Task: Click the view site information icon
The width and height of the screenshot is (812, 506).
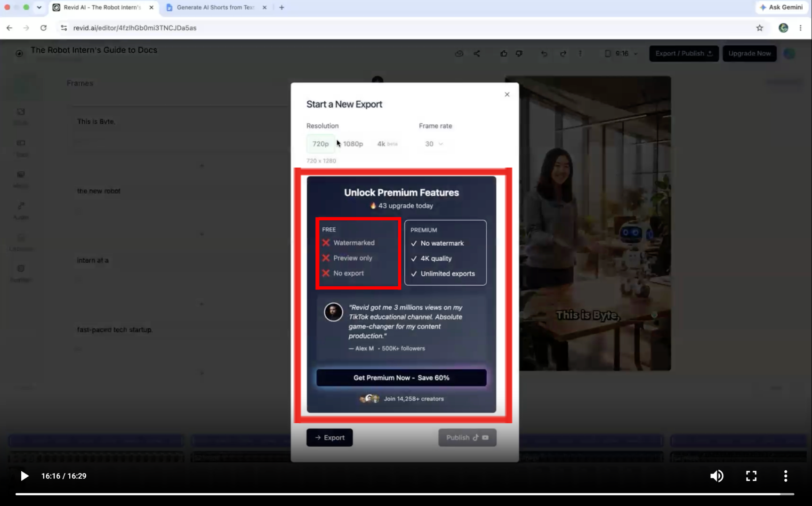Action: [x=64, y=28]
